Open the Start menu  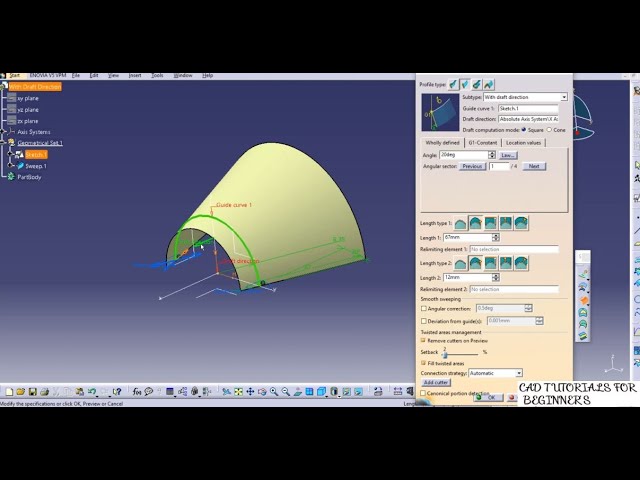coord(15,76)
